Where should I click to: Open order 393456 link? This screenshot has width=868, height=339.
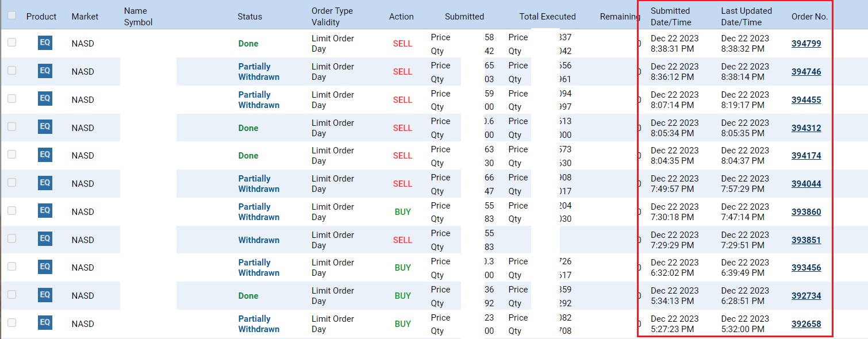pos(806,268)
